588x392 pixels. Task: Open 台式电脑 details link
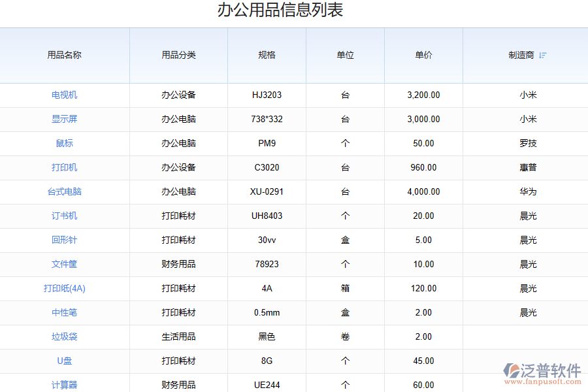(x=65, y=191)
